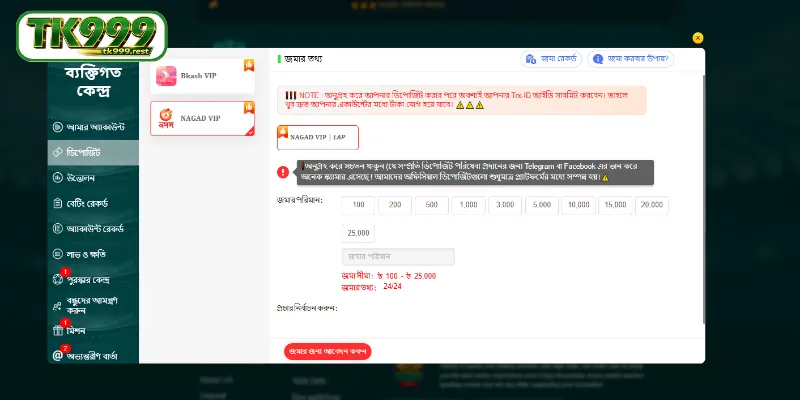Screen dimensions: 800x400
Task: Select deposit amount 10,000
Action: point(579,205)
